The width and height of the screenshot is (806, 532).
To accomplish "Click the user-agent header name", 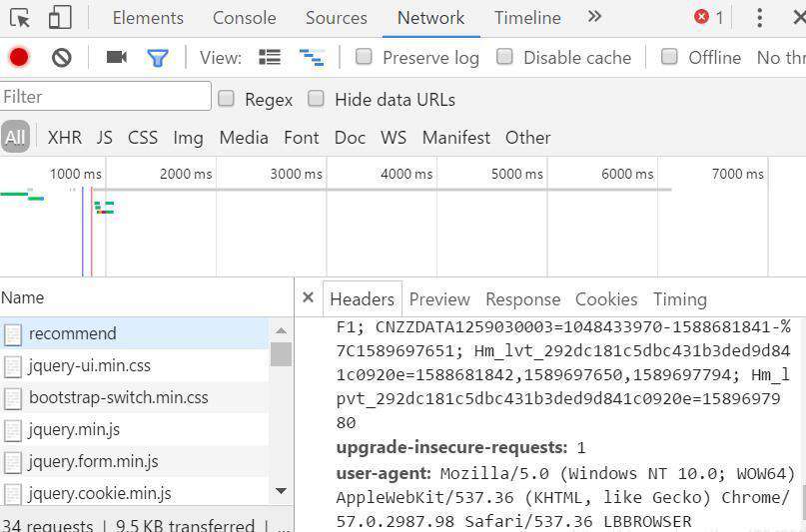I will [x=384, y=473].
